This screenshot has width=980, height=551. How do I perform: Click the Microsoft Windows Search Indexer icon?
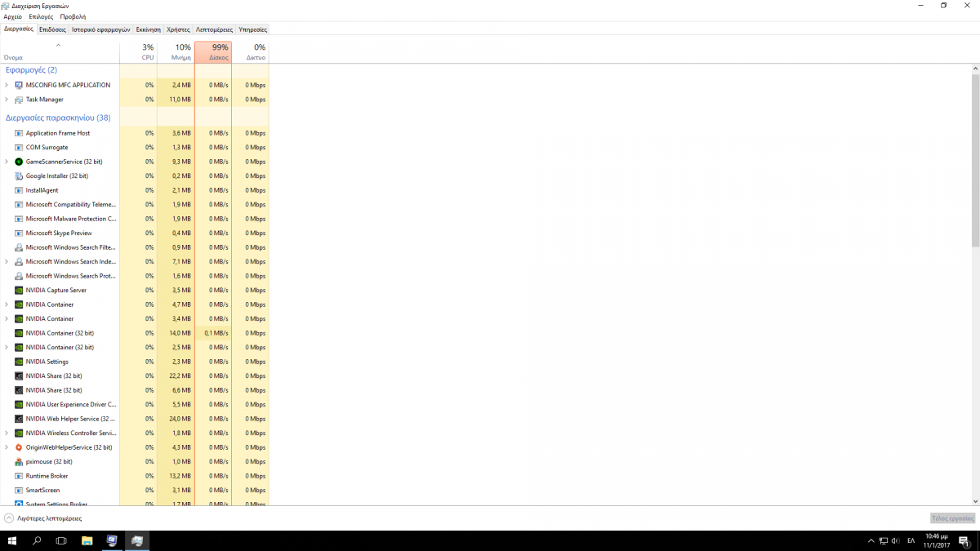pos(19,262)
